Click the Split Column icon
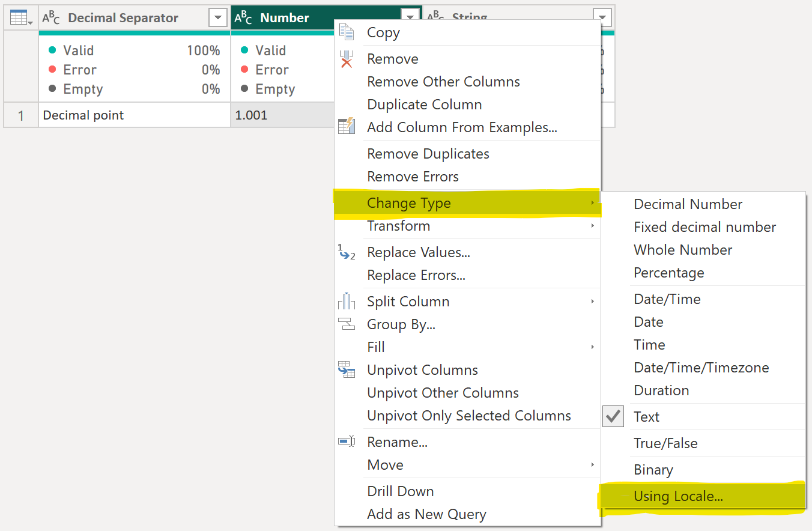Viewport: 812px width, 531px height. (x=347, y=301)
